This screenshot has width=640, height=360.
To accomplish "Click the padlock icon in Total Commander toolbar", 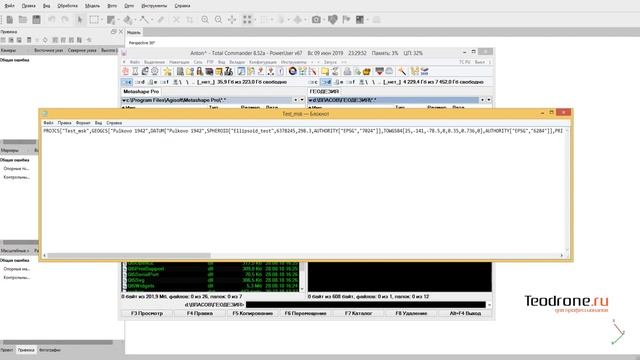I will click(200, 71).
